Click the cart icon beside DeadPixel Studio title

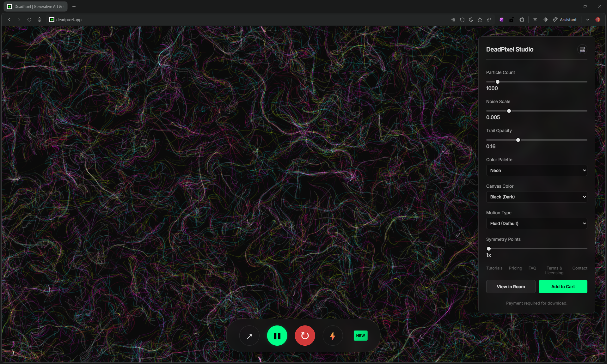tap(582, 49)
